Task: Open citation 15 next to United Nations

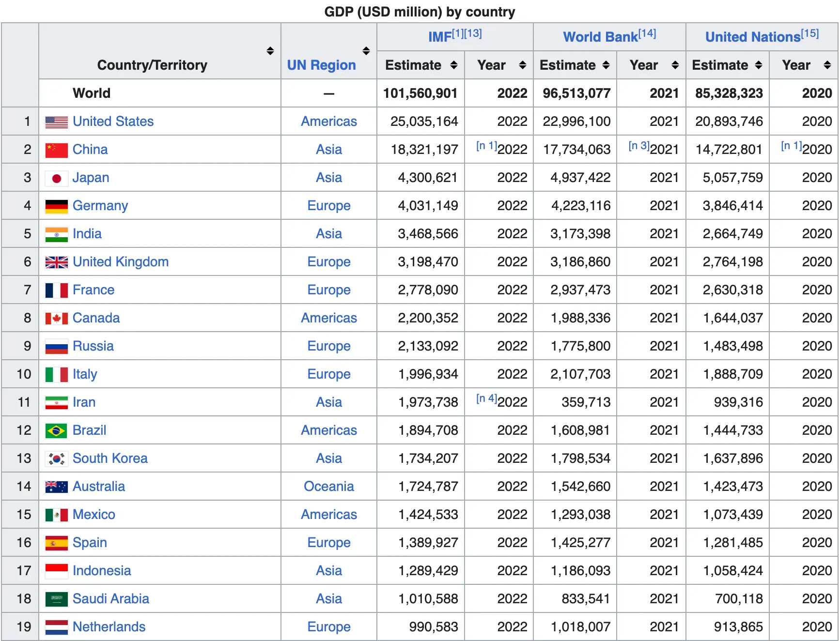Action: [x=810, y=33]
